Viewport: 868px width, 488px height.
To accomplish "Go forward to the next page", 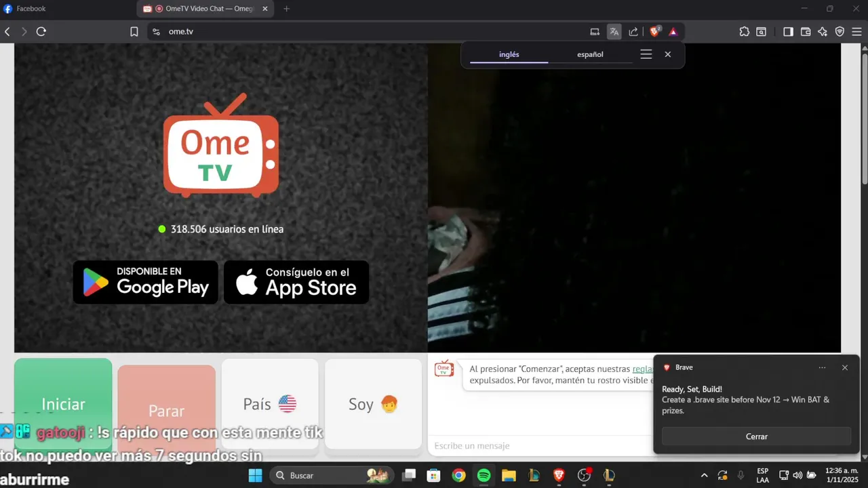I will point(24,32).
